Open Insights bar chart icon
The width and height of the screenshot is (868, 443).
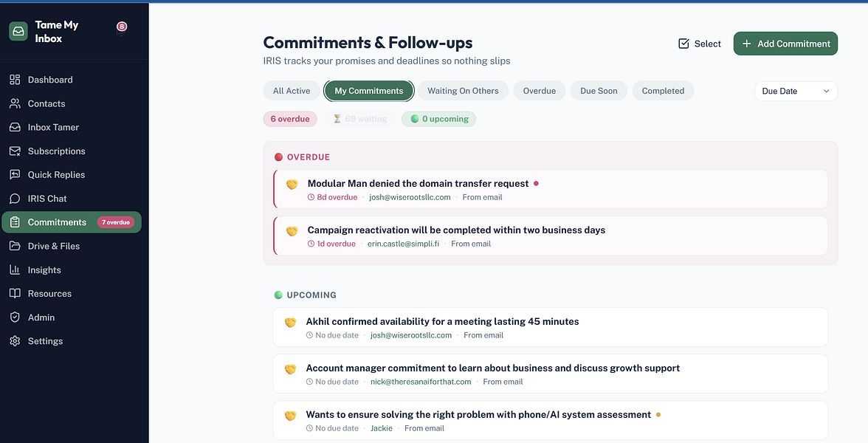click(15, 269)
